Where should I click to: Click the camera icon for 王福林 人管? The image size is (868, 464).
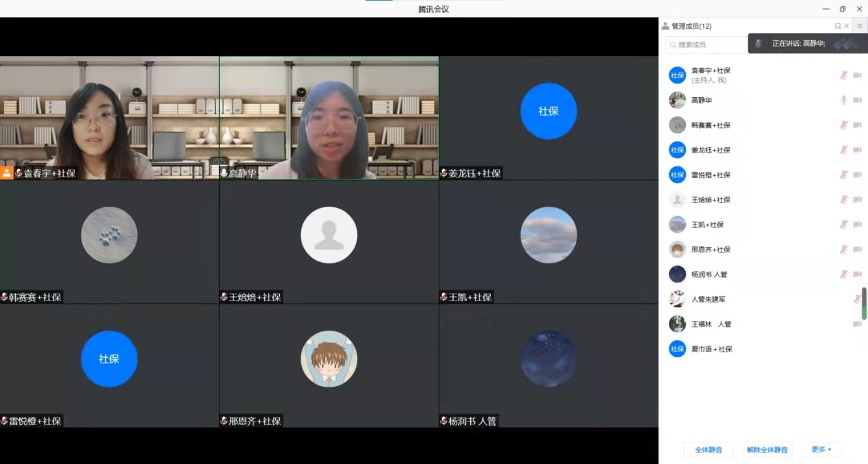click(857, 324)
